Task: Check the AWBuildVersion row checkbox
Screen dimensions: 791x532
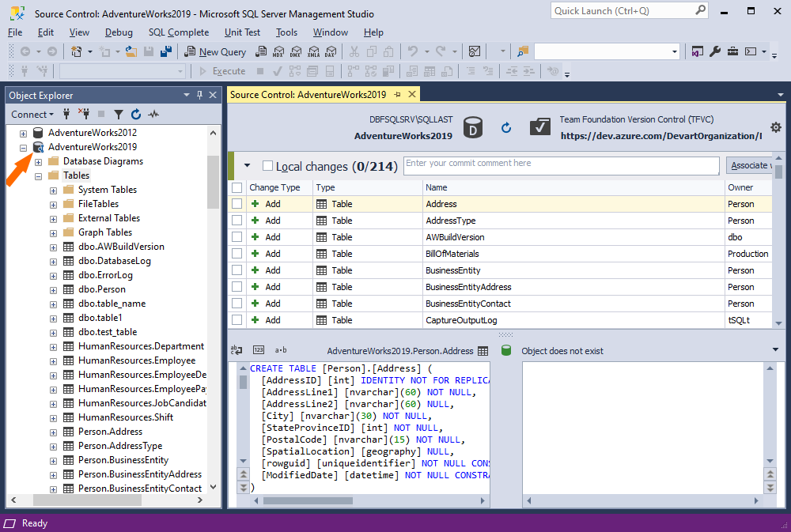Action: tap(237, 237)
